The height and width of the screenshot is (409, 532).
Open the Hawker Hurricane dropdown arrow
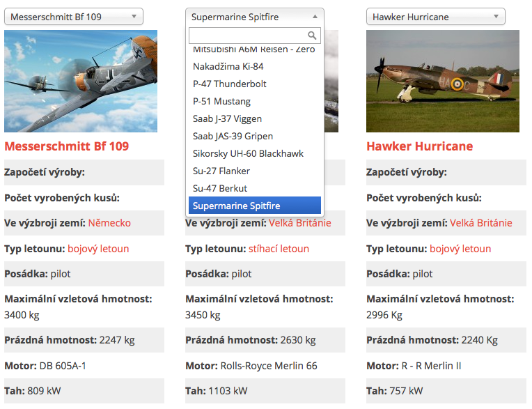click(496, 17)
